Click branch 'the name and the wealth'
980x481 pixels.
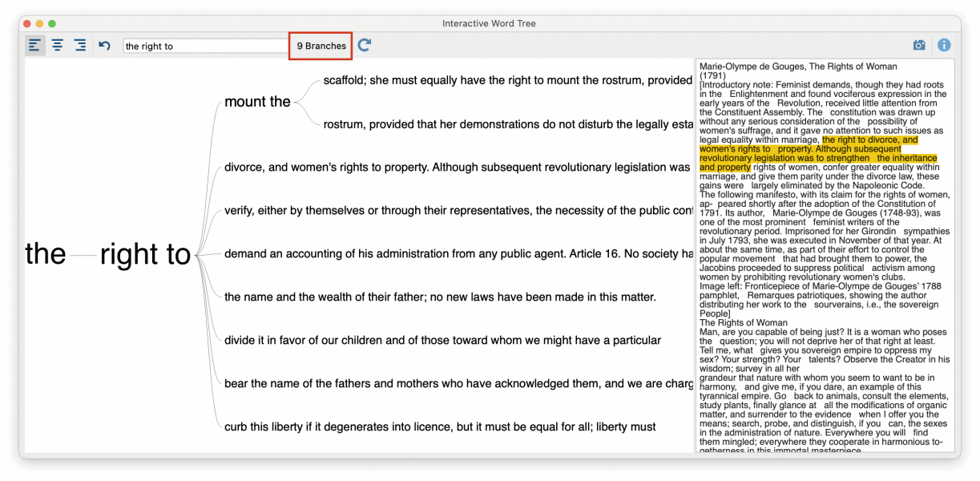point(440,297)
